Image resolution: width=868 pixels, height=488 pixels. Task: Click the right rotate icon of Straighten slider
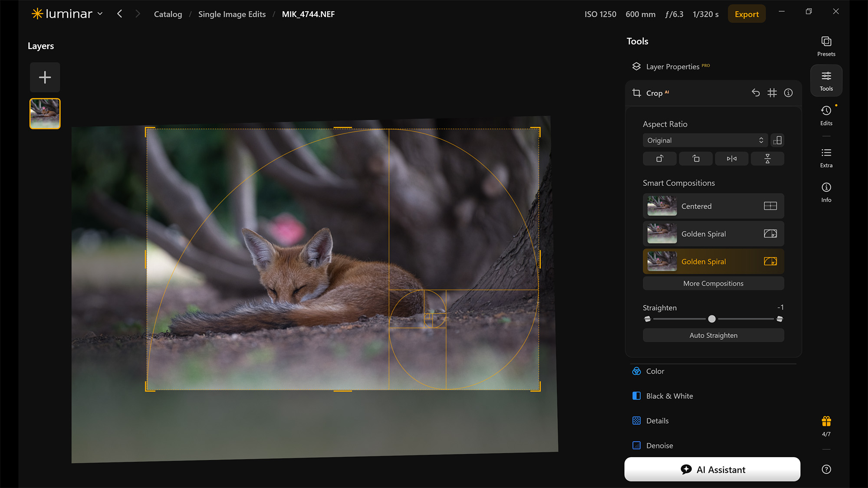click(x=779, y=319)
